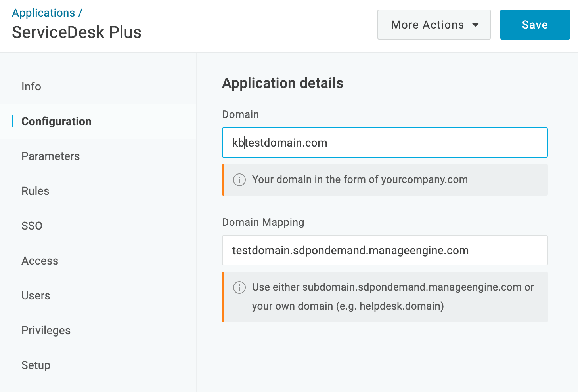This screenshot has width=578, height=392.
Task: Open the SSO settings
Action: click(x=32, y=226)
